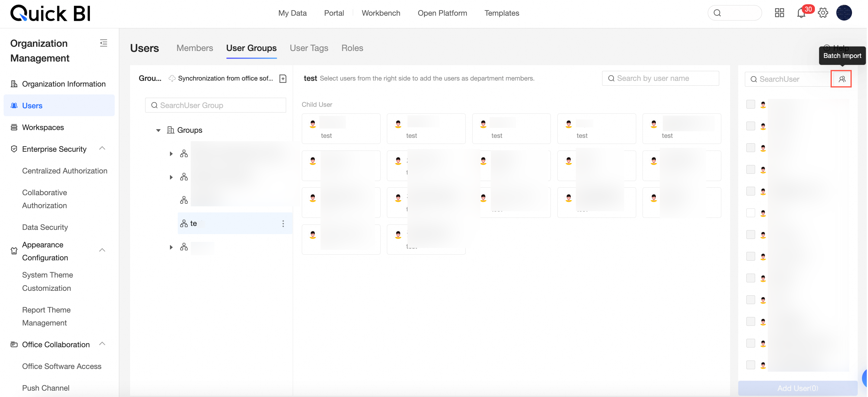Collapse the Groups tree root
868x397 pixels.
(x=158, y=130)
